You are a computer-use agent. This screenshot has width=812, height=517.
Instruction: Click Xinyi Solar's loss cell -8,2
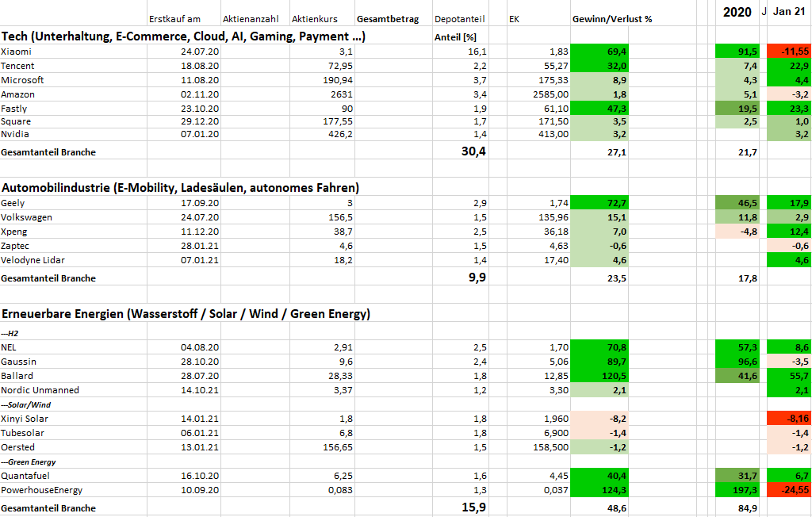tap(599, 419)
